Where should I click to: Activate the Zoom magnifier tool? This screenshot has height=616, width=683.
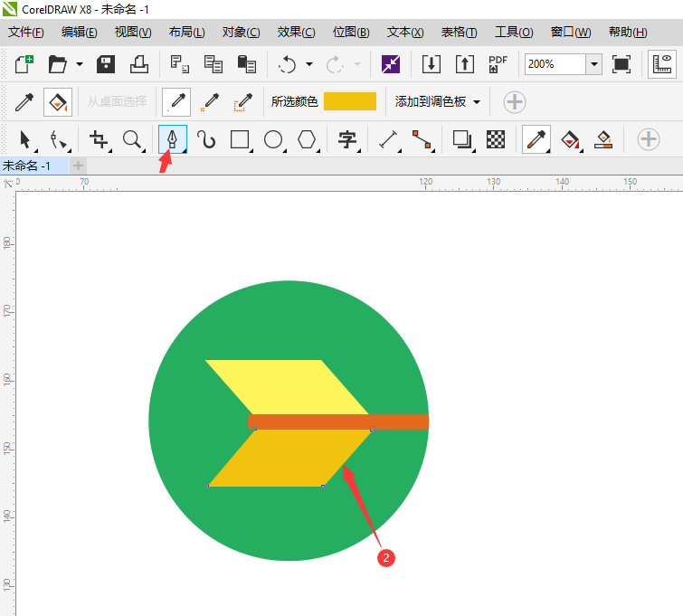click(133, 139)
